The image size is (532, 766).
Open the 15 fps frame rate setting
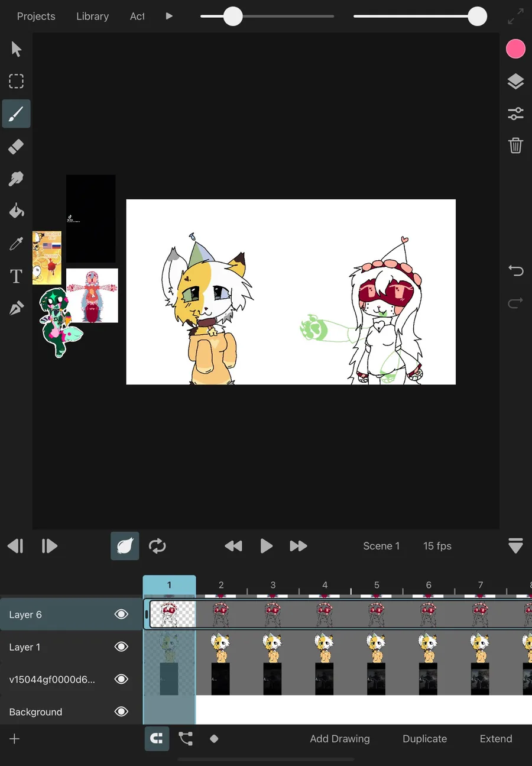pyautogui.click(x=437, y=546)
